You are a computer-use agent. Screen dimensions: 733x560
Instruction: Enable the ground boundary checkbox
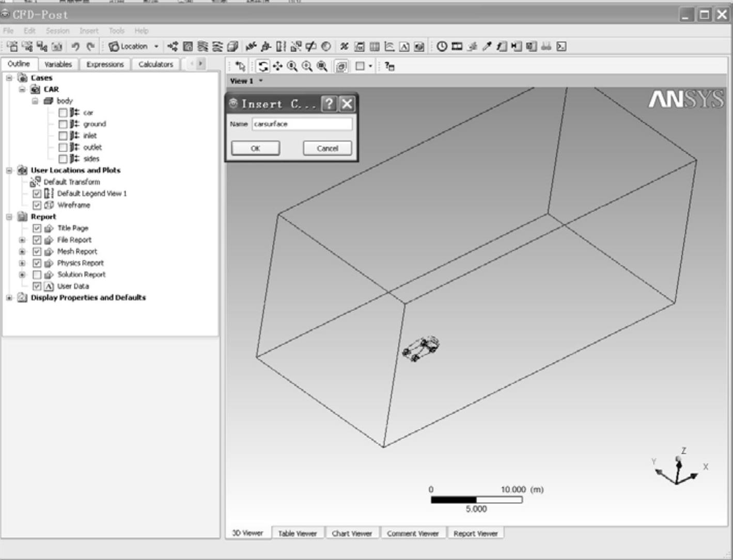coord(63,124)
